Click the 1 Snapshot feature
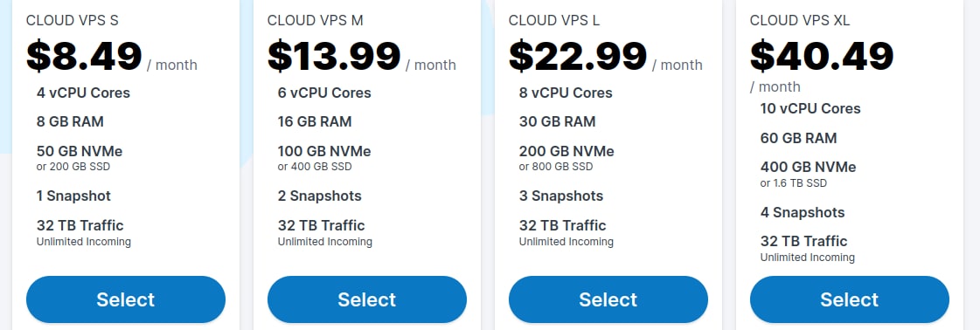This screenshot has height=330, width=980. [73, 196]
